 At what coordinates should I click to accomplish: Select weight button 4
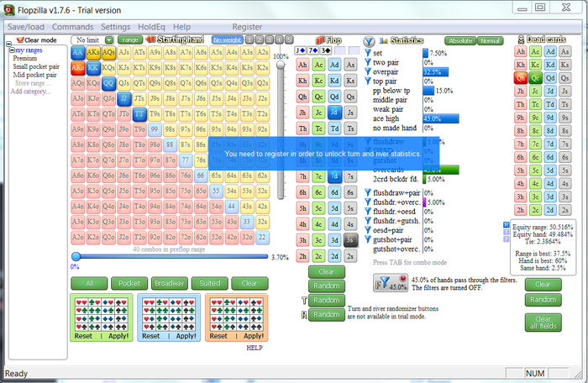(x=279, y=39)
